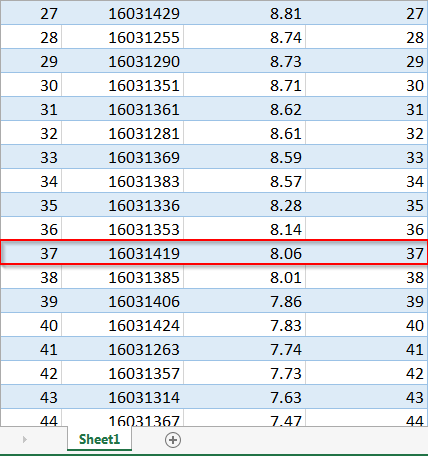
Task: Select cell containing 16031367
Action: tap(122, 418)
